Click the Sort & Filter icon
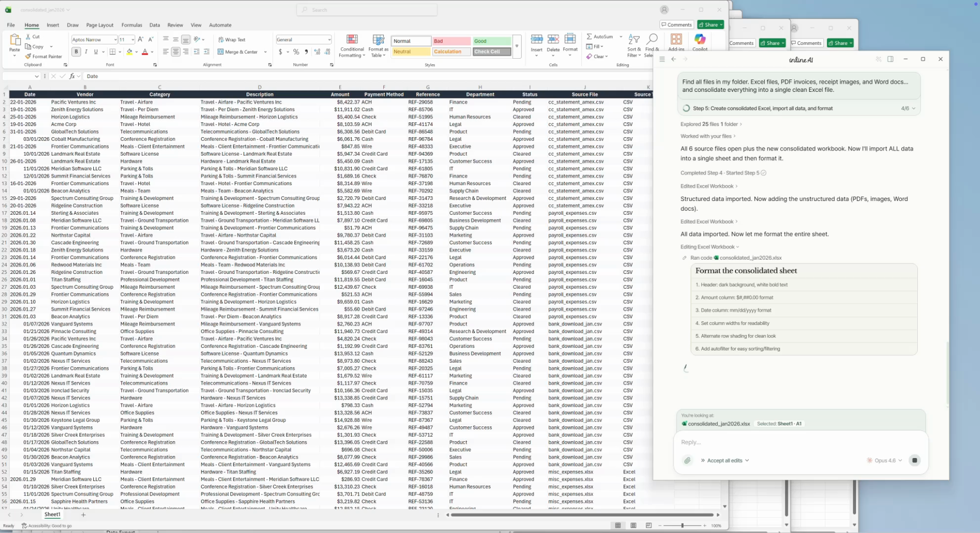The height and width of the screenshot is (533, 980). 634,39
